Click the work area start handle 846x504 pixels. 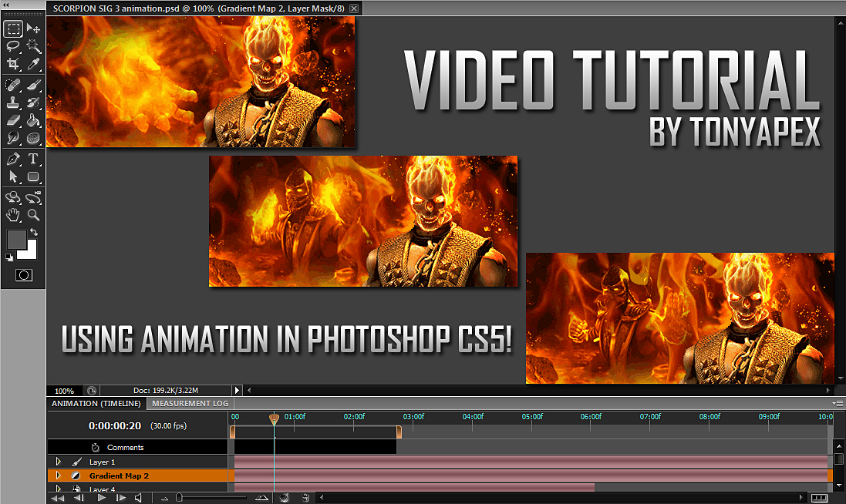(x=233, y=432)
